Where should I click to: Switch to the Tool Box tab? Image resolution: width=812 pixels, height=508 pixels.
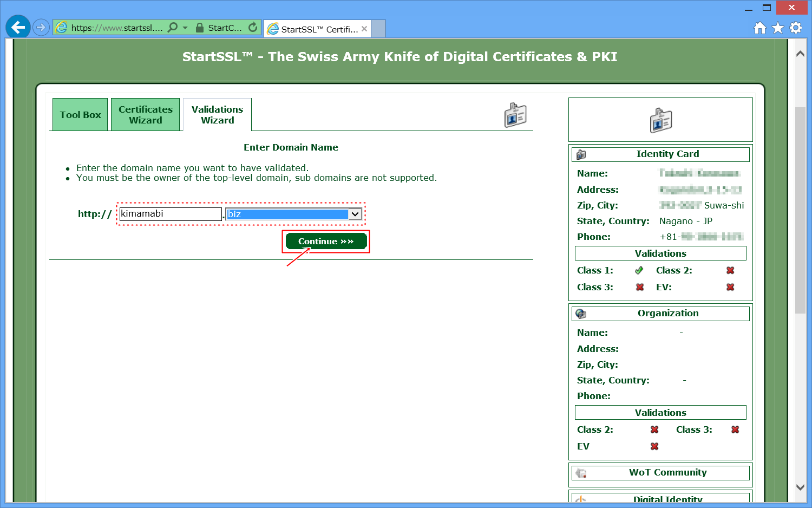click(80, 115)
